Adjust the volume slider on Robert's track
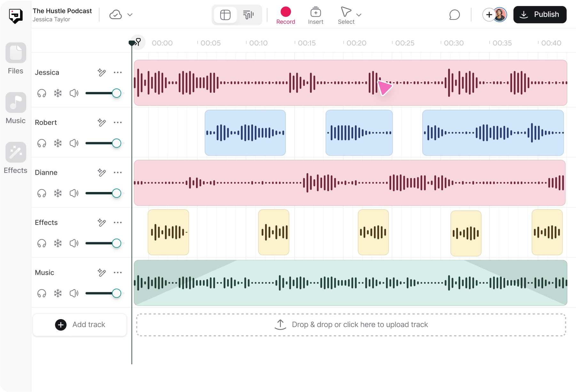This screenshot has height=392, width=576. tap(117, 143)
